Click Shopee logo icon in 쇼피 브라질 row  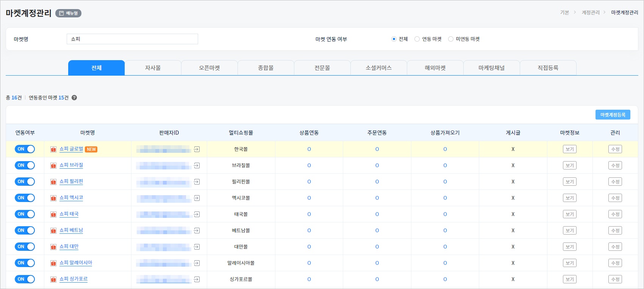click(x=53, y=166)
